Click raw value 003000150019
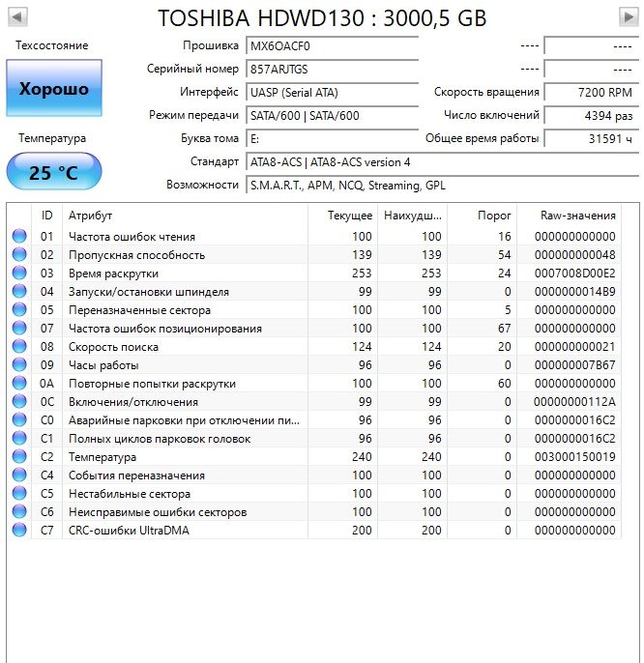The width and height of the screenshot is (644, 663). 574,456
